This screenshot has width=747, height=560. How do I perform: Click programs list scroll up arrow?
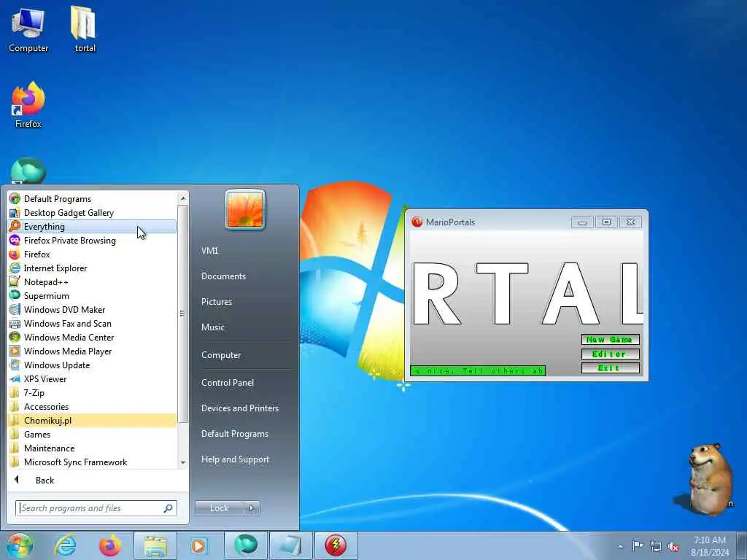click(x=183, y=198)
